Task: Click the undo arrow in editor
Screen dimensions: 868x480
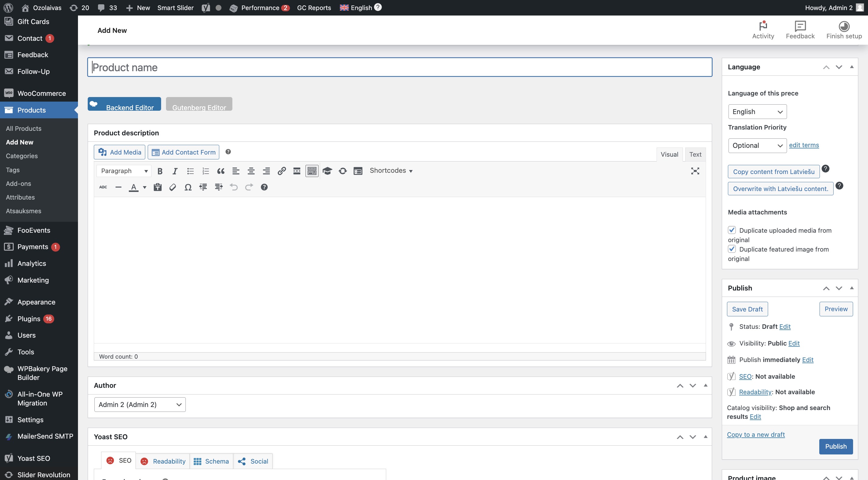Action: (234, 187)
